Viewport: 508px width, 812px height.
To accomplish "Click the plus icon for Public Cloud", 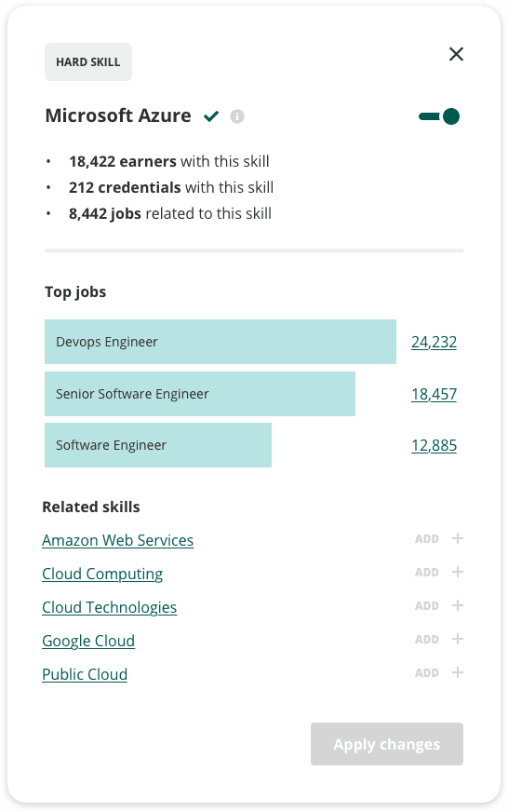I will coord(458,672).
